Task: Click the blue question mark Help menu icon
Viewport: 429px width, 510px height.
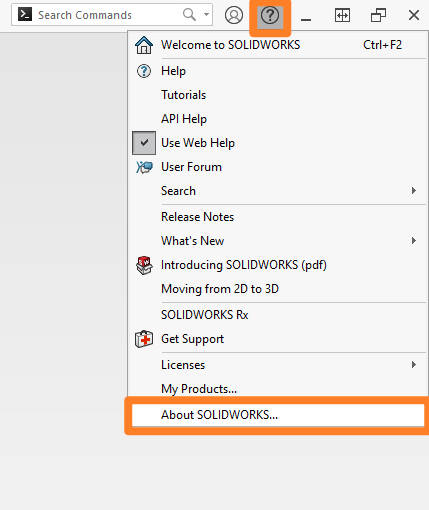Action: click(x=144, y=71)
